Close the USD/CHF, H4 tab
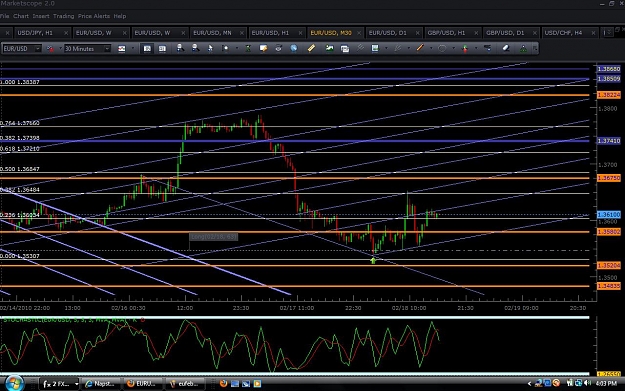This screenshot has height=391, width=625. coord(593,33)
